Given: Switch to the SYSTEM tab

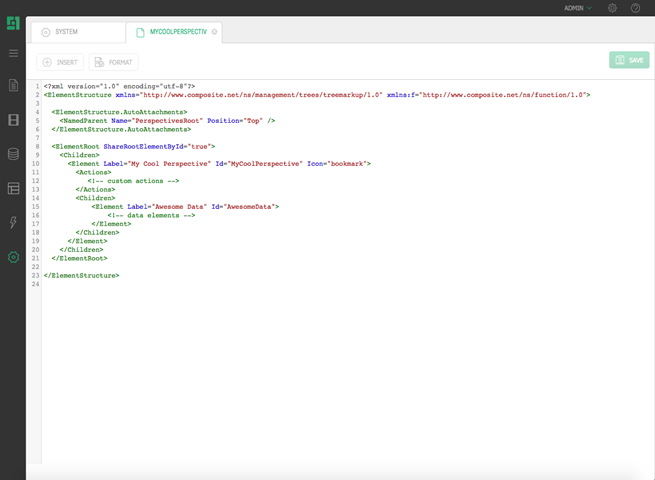Looking at the screenshot, I should pos(78,32).
